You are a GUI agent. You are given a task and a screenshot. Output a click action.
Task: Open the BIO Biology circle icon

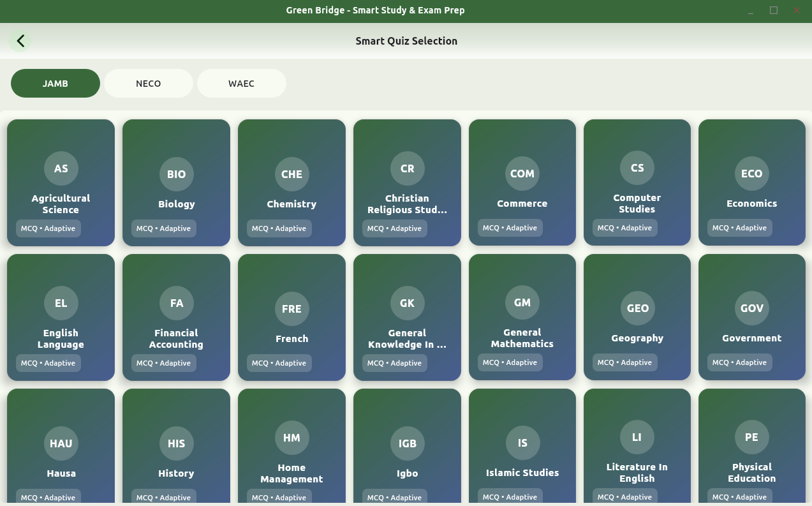pos(176,174)
